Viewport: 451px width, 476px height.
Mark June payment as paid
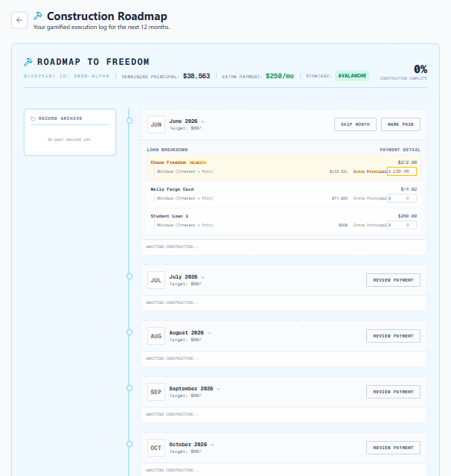click(x=400, y=124)
